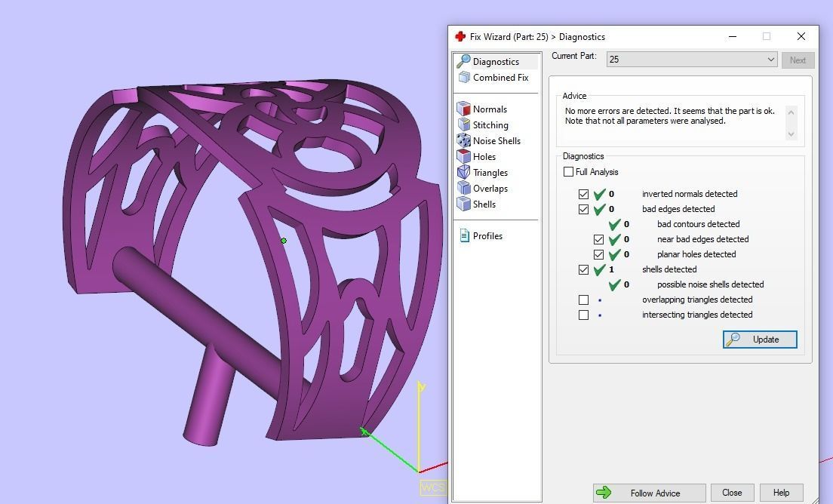Click the WCS label in viewport

click(x=432, y=487)
